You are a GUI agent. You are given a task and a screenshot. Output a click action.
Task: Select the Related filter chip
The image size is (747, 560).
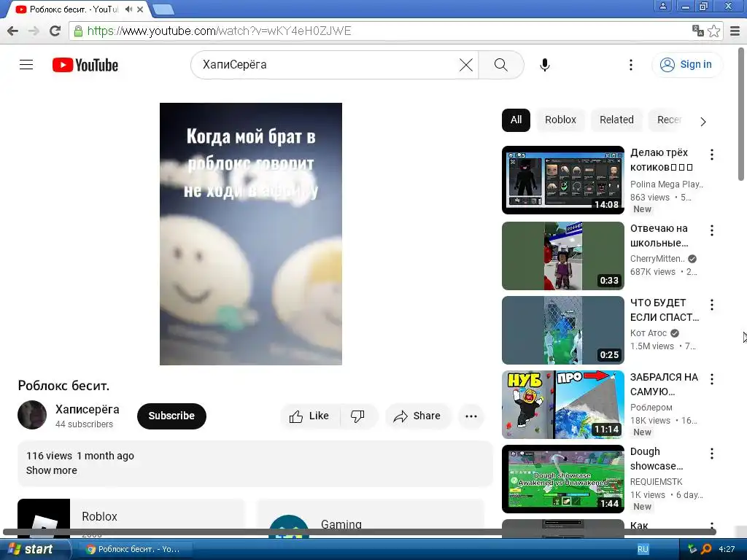616,120
